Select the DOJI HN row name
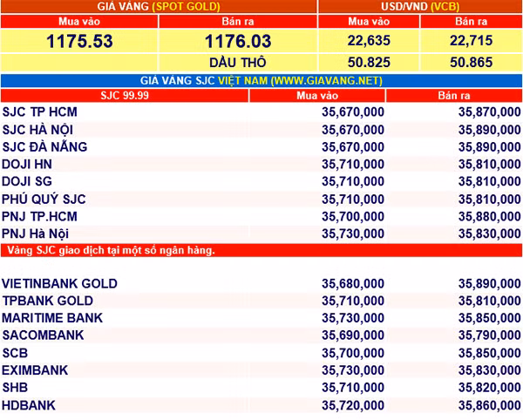 point(27,165)
